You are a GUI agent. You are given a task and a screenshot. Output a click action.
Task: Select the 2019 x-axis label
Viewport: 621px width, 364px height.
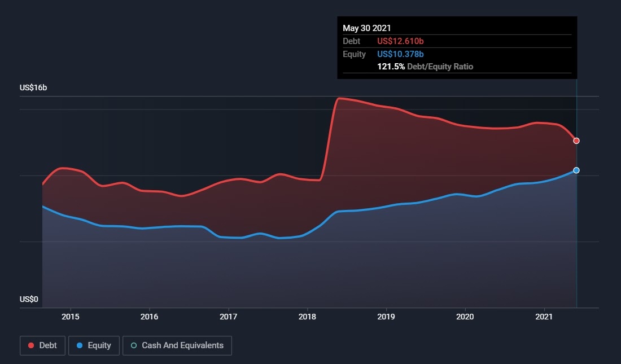[386, 317]
